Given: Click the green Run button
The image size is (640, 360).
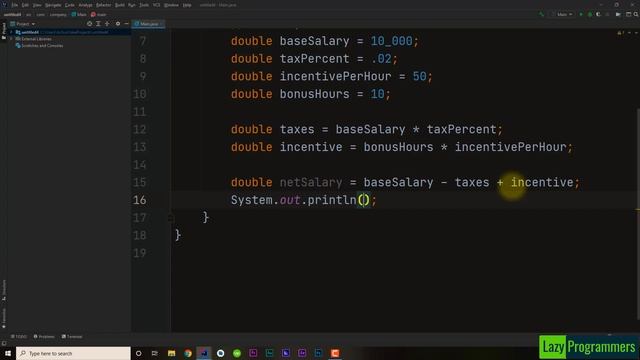Looking at the screenshot, I should pyautogui.click(x=581, y=14).
